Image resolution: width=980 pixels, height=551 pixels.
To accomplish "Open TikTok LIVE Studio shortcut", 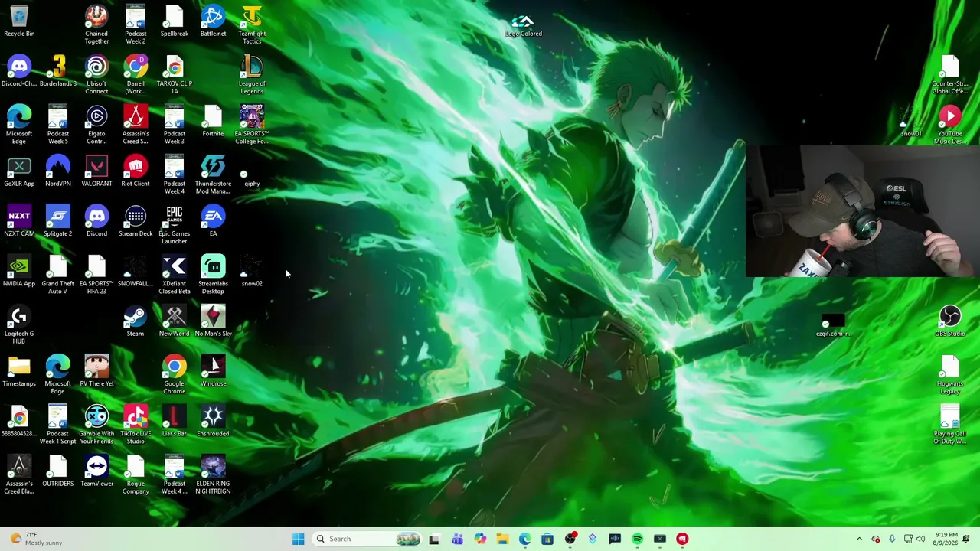I will tap(136, 425).
